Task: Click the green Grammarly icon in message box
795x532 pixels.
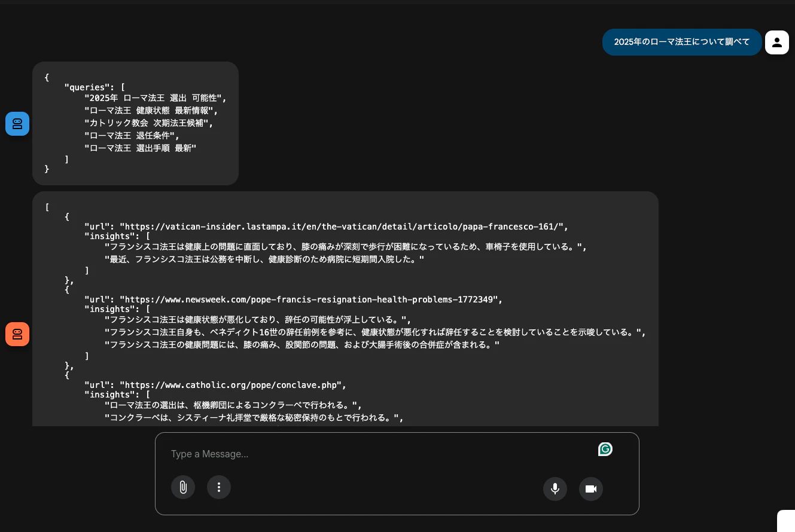Action: coord(605,449)
